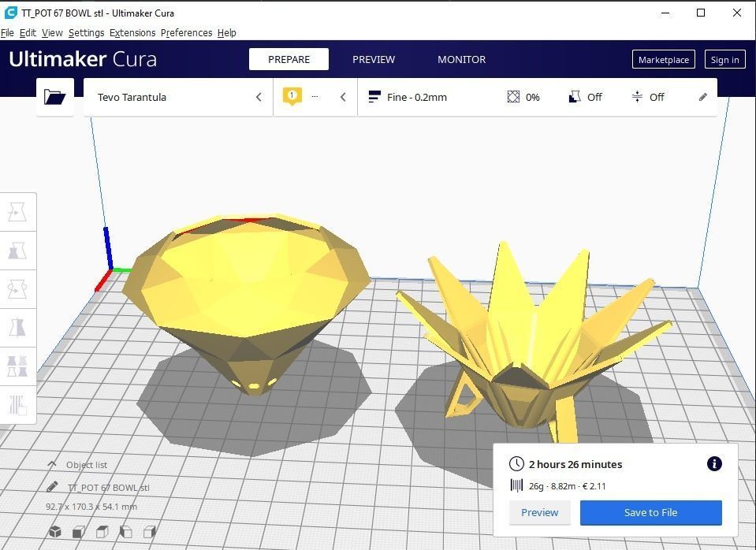This screenshot has height=550, width=756.
Task: Open the Fine - 0.2mm print settings panel
Action: tap(537, 97)
